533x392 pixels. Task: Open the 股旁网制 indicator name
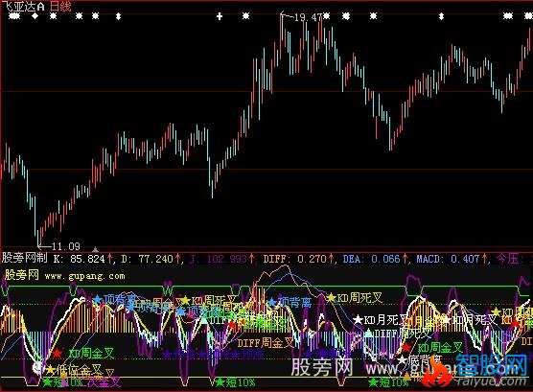[25, 258]
